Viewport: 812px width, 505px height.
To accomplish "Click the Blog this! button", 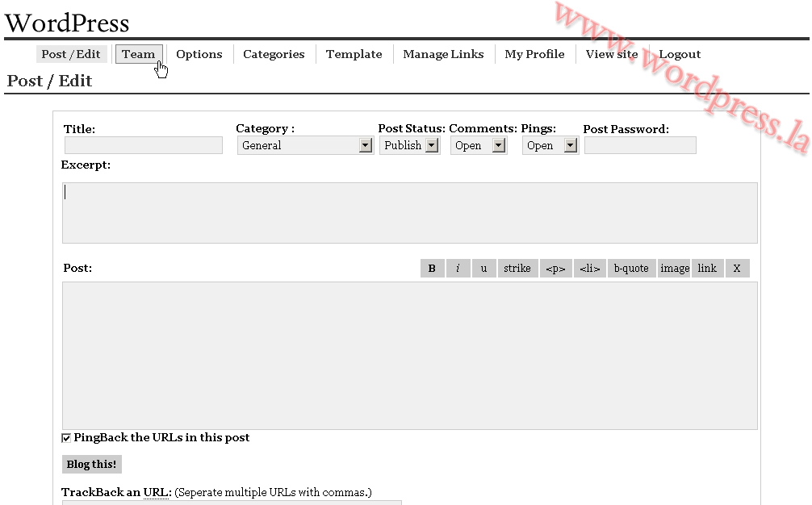I will 92,464.
